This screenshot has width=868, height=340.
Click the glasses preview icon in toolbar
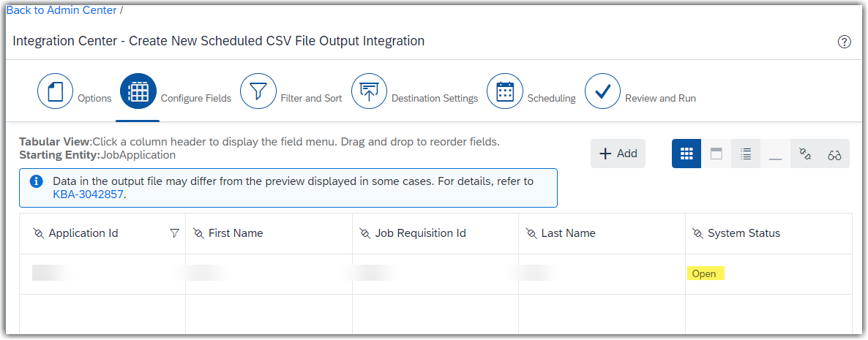coord(835,154)
